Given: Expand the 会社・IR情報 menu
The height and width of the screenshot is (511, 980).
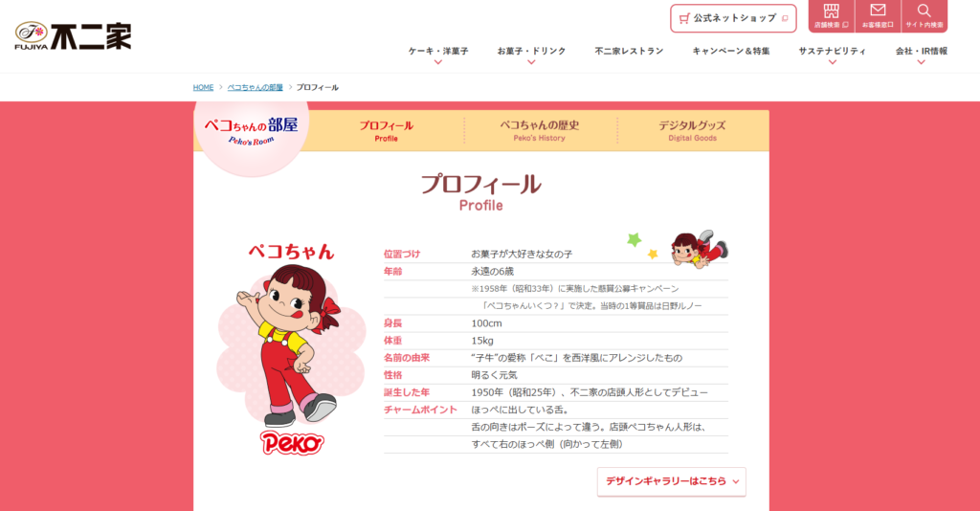Looking at the screenshot, I should [921, 52].
